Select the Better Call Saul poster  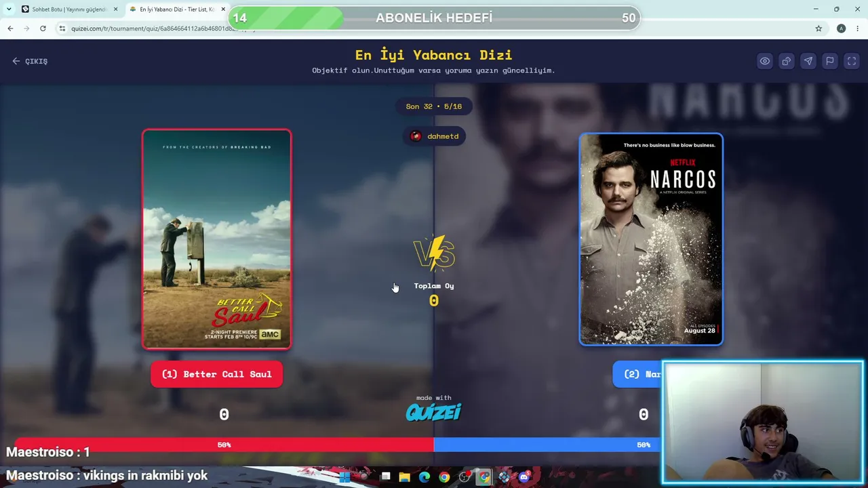click(x=217, y=239)
